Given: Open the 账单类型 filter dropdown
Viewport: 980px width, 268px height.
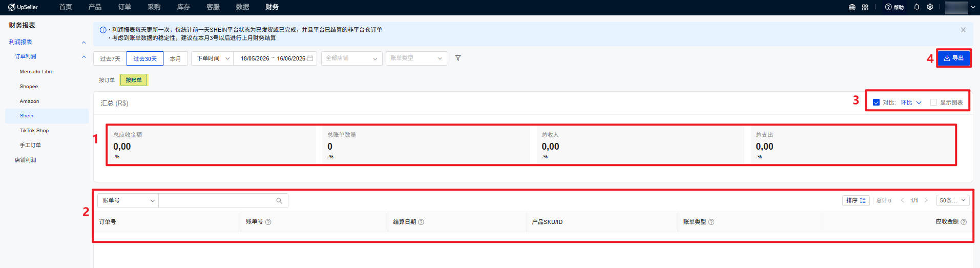Looking at the screenshot, I should pos(416,58).
